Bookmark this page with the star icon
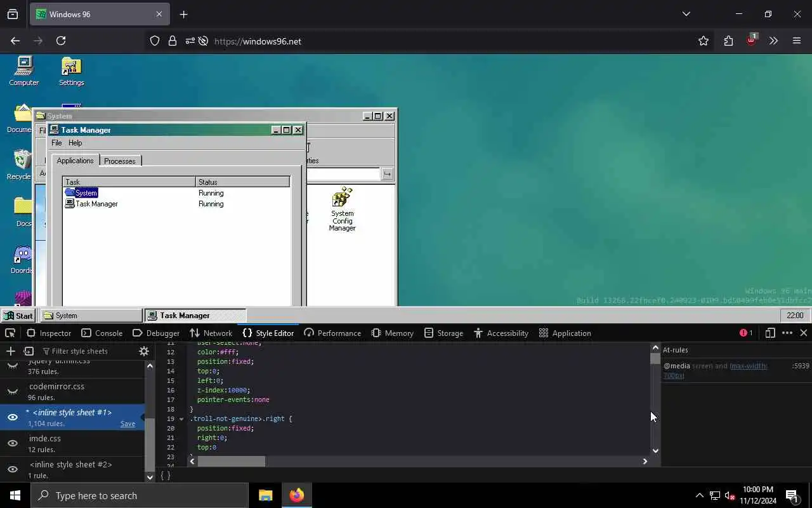 point(703,41)
